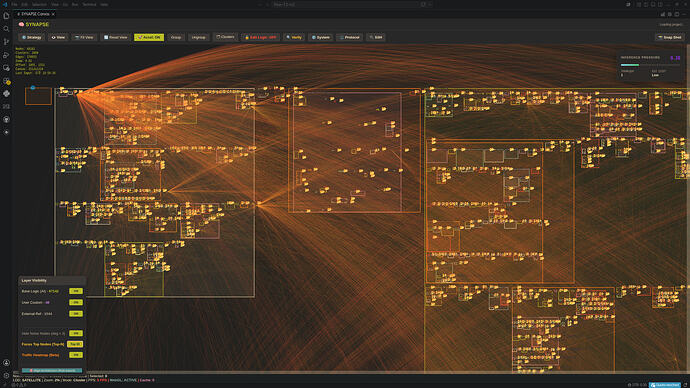
Task: Select the SYNAPSE Canvas tab
Action: point(35,14)
